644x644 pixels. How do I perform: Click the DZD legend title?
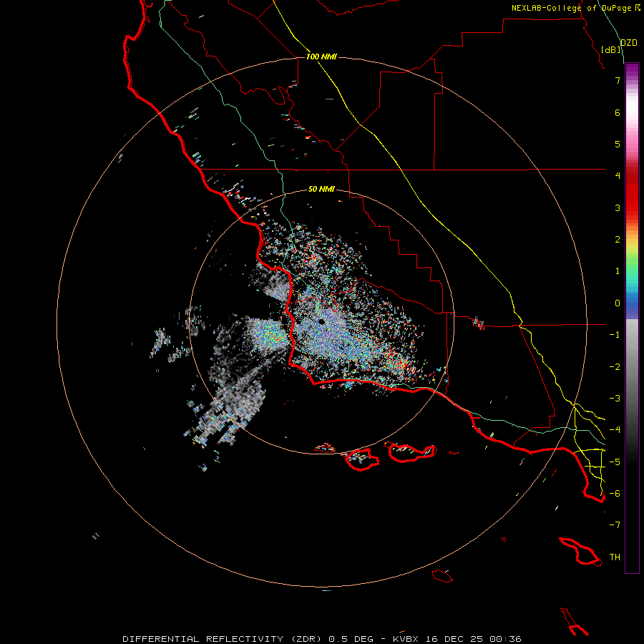[x=629, y=43]
